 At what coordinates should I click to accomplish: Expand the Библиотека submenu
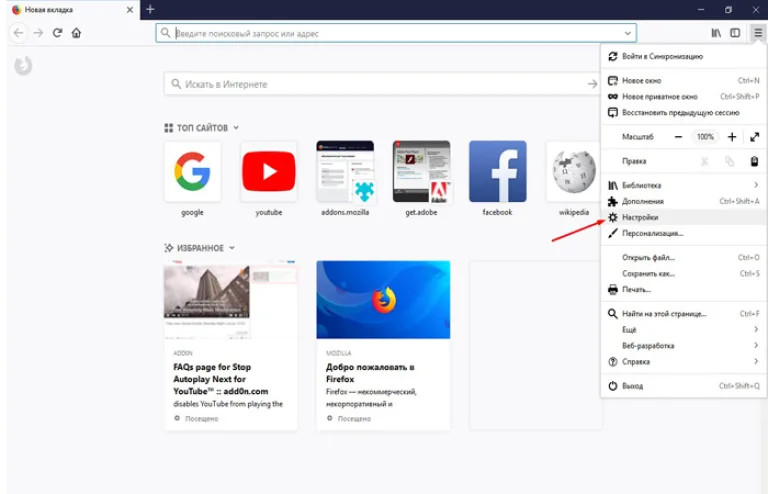684,185
